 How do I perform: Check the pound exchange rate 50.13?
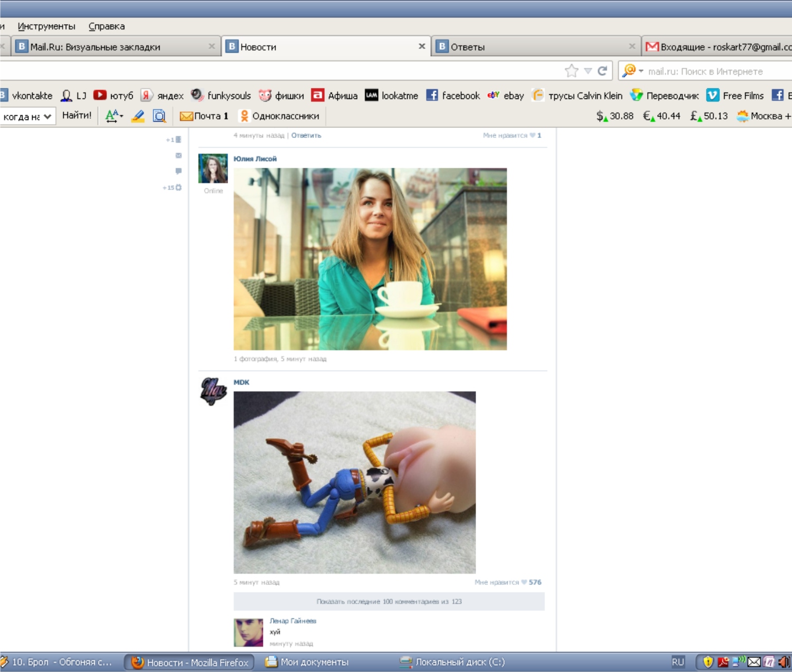[709, 116]
